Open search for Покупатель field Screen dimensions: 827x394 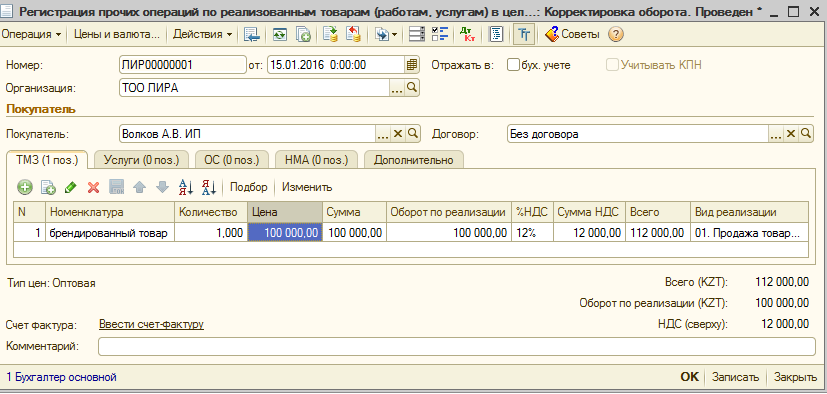coord(412,134)
